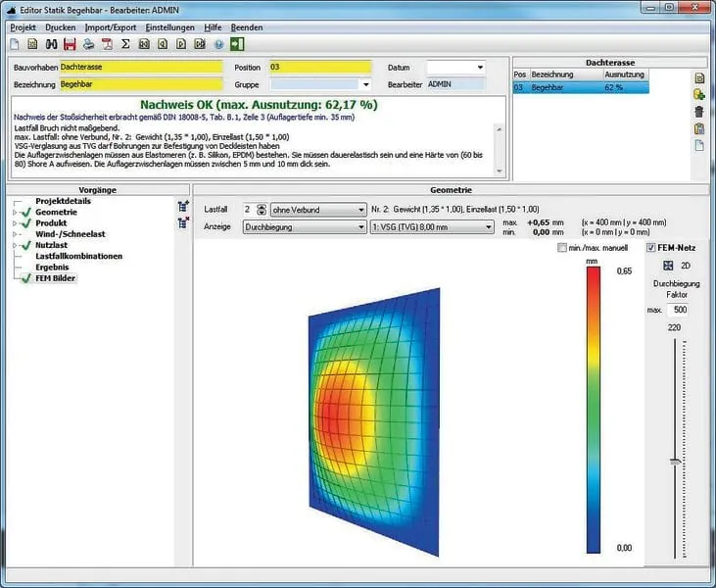Click the Durchbiegung Faktor slider handle
Viewport: 716px width, 588px height.
coord(673,460)
